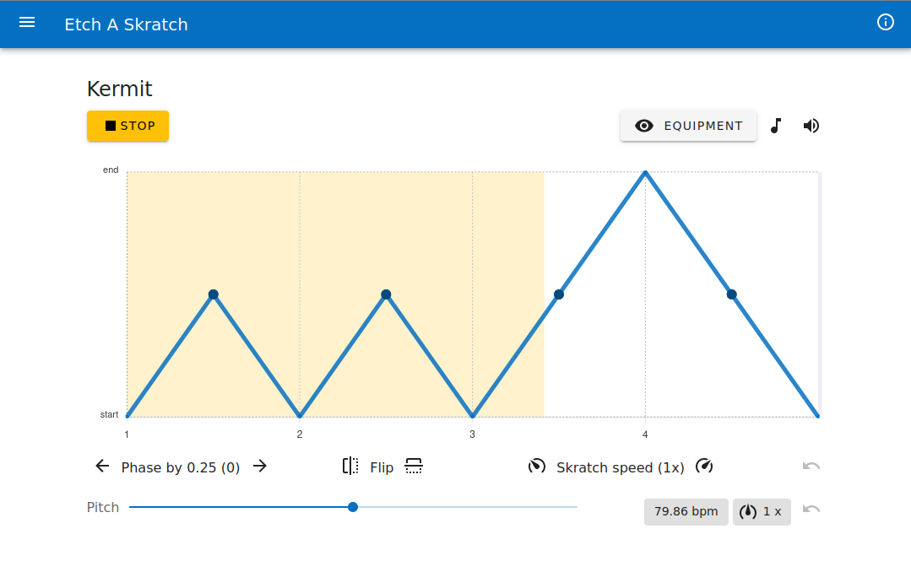The width and height of the screenshot is (911, 588).
Task: Show equipment via the eye button
Action: pos(688,126)
